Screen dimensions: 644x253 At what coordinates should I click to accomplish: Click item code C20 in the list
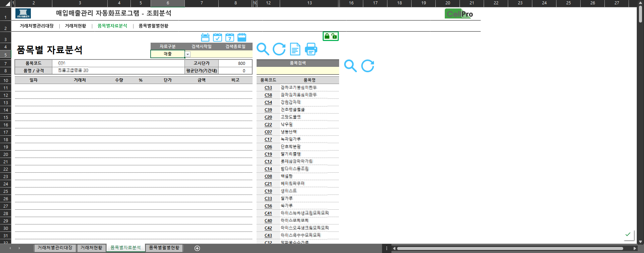(x=268, y=117)
